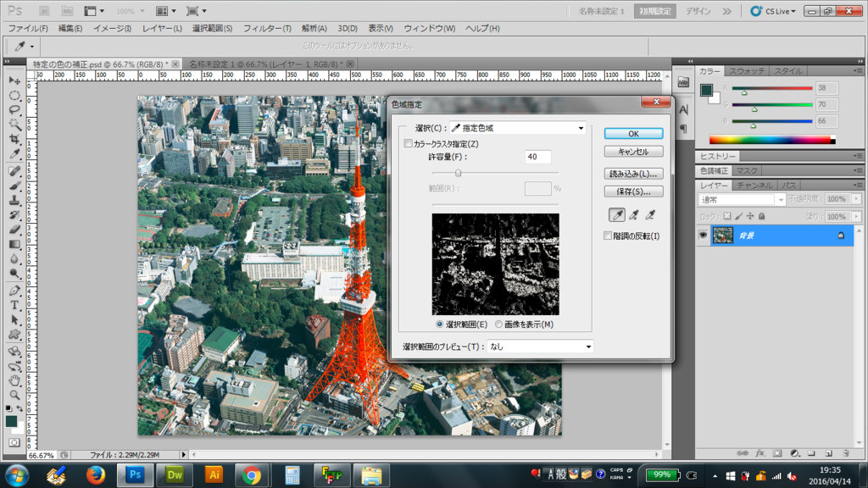Open the イメージ menu
Viewport: 868px width, 488px height.
[113, 28]
